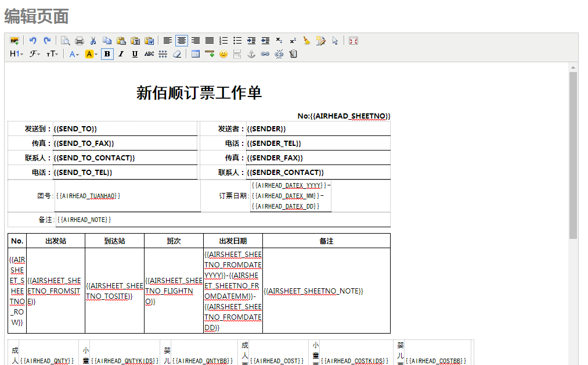Open the blue A font color picker

click(74, 54)
